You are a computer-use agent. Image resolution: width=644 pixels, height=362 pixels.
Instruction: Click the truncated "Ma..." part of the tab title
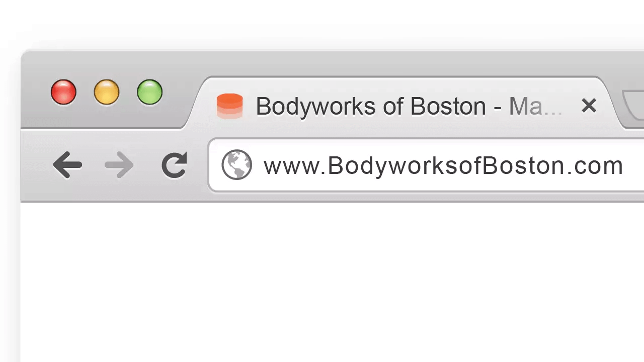pyautogui.click(x=535, y=107)
